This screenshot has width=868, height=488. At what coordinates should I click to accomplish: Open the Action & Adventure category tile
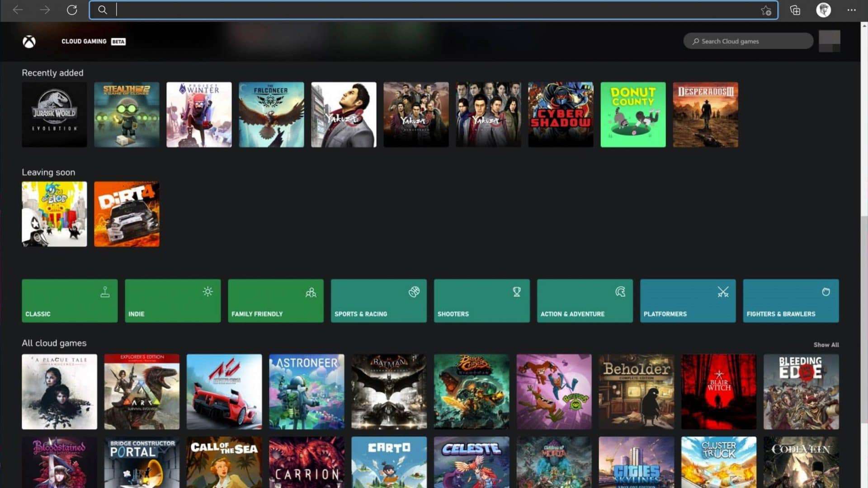[585, 300]
